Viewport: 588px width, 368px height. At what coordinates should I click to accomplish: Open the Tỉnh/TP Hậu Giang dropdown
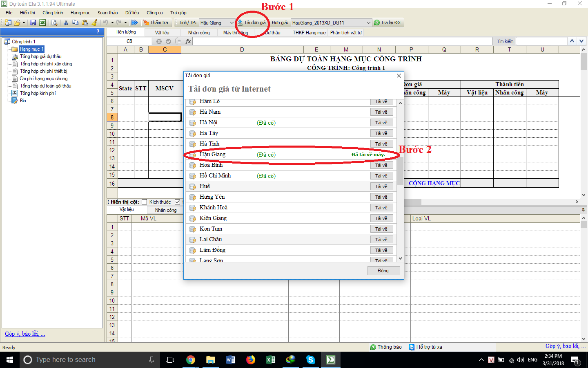pos(232,23)
